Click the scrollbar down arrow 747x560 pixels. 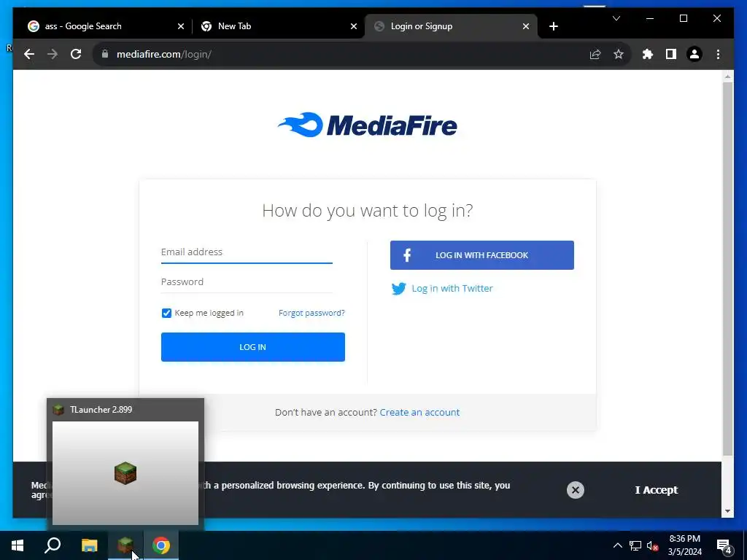[727, 511]
